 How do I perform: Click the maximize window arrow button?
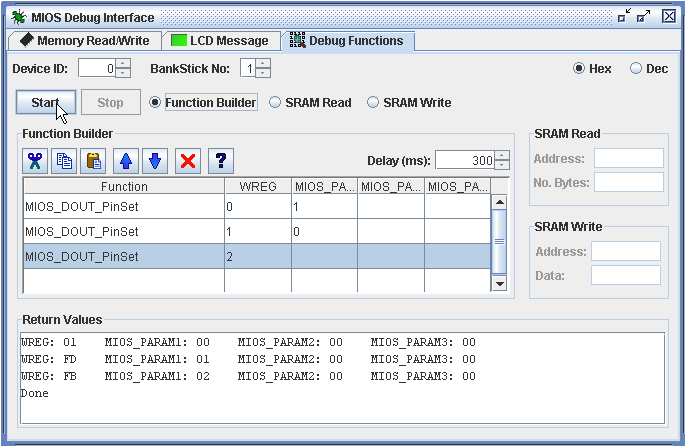(x=643, y=17)
